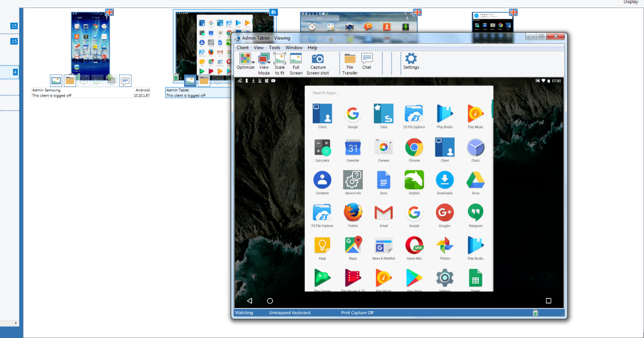The image size is (644, 338).
Task: Open the Play Store app icon
Action: point(414,278)
